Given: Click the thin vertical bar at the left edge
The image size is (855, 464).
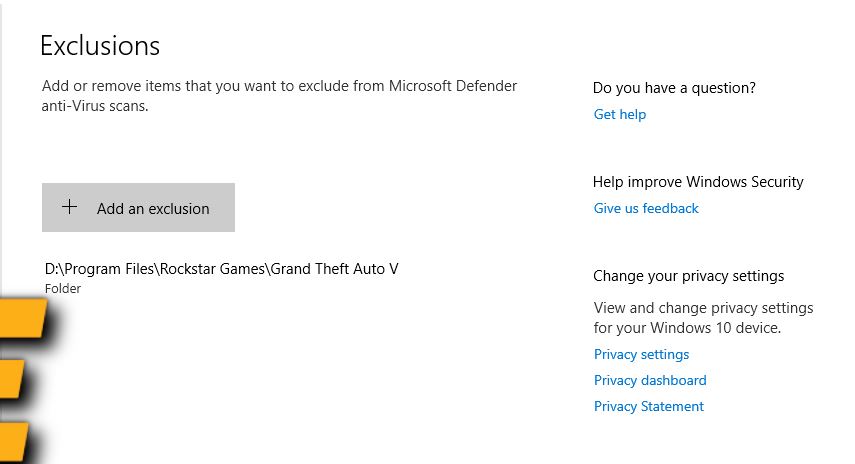Looking at the screenshot, I should pyautogui.click(x=2, y=150).
